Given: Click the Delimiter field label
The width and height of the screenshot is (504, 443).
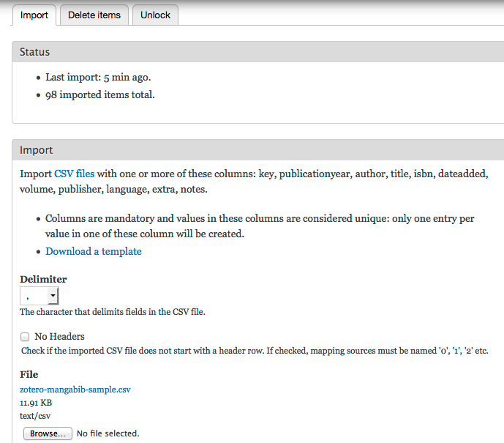Looking at the screenshot, I should point(43,279).
